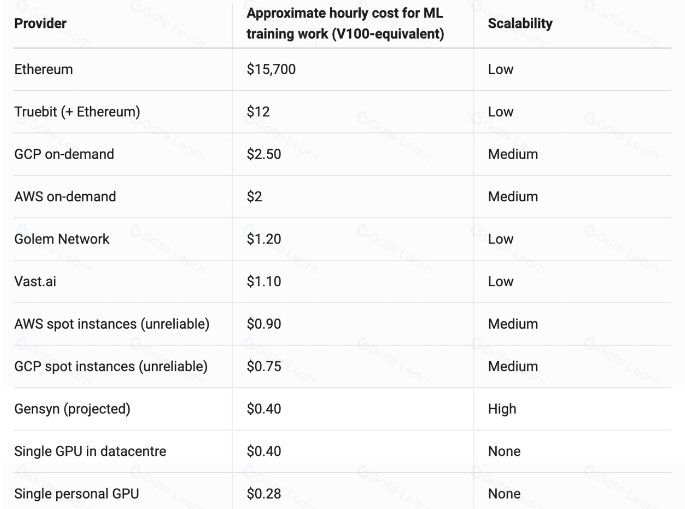
Task: Select the High scalability value
Action: (502, 409)
